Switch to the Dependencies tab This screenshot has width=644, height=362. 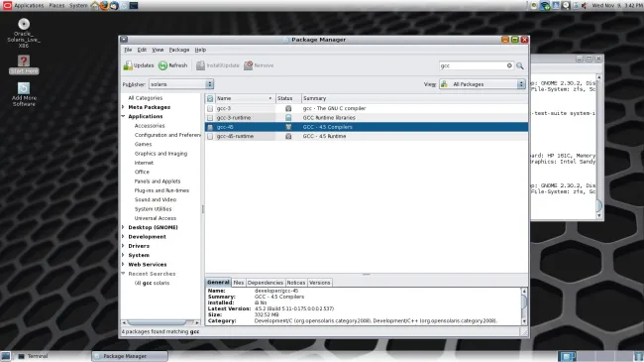[266, 283]
